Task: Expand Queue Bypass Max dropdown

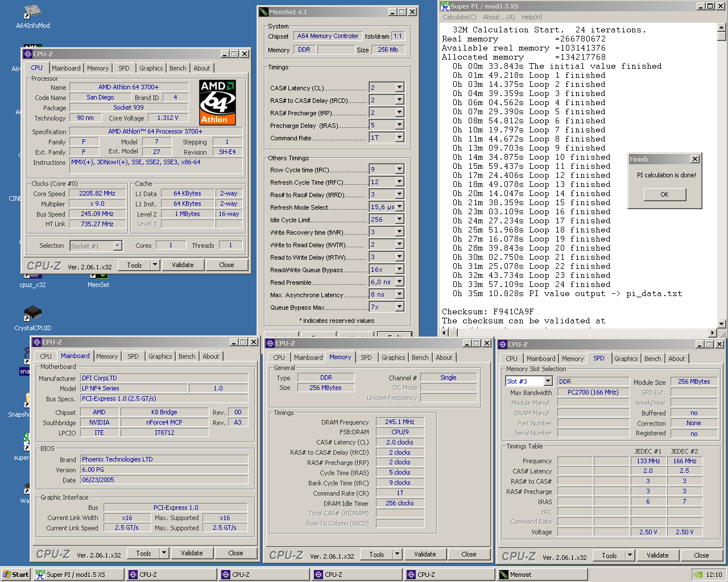Action: click(x=399, y=307)
